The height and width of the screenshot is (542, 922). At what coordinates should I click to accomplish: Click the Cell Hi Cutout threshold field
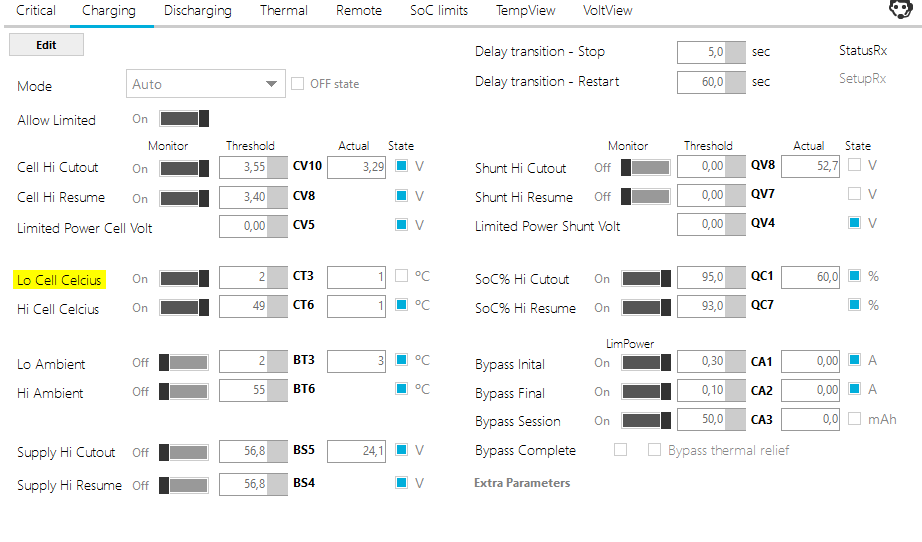coord(244,167)
